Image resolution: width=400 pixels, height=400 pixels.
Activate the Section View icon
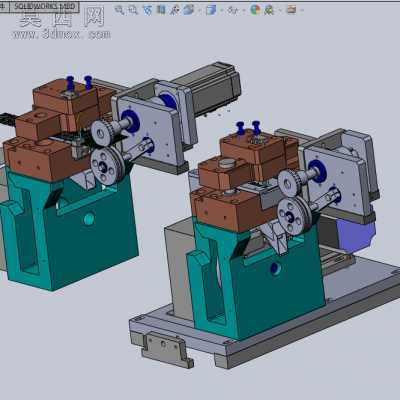(161, 10)
